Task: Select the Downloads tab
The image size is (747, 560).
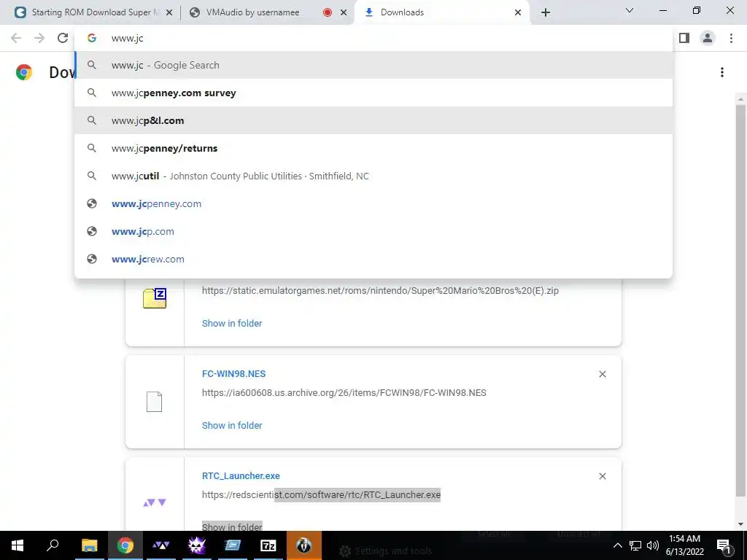Action: pos(441,12)
